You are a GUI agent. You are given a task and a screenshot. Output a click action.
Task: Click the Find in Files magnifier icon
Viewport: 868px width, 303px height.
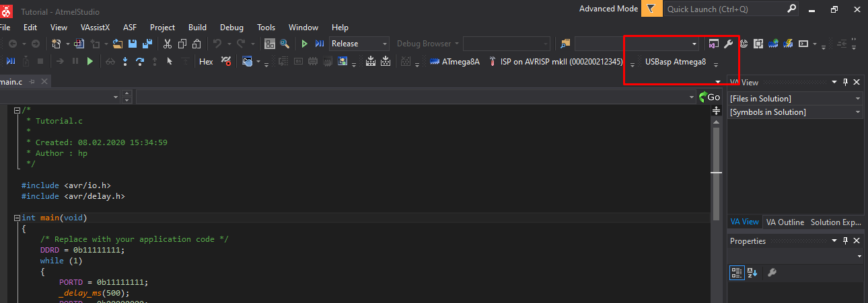(x=285, y=44)
